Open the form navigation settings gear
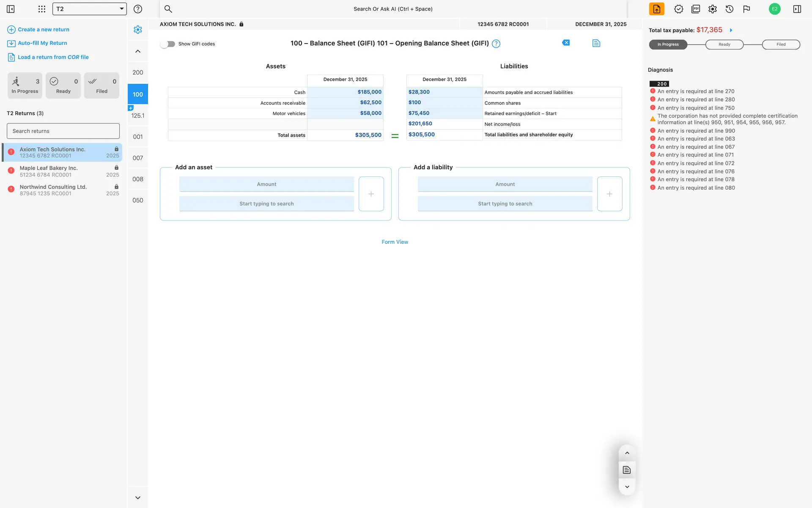 [x=138, y=30]
